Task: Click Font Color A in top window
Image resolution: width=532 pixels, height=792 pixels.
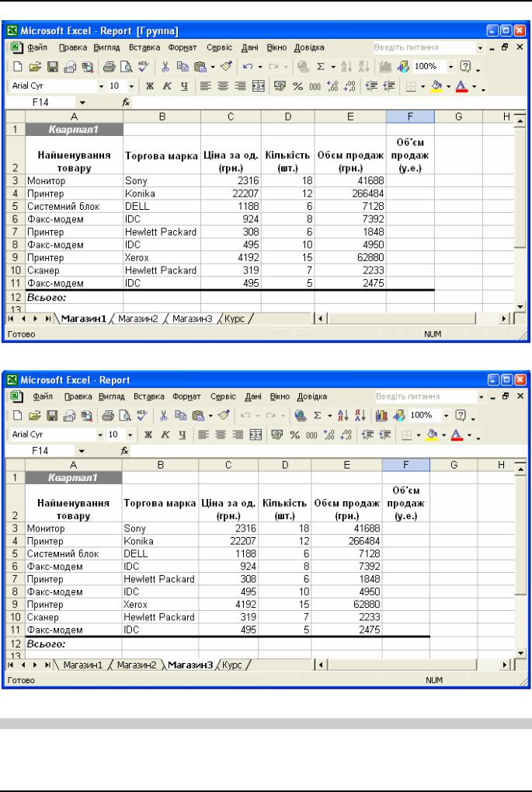Action: (x=461, y=86)
